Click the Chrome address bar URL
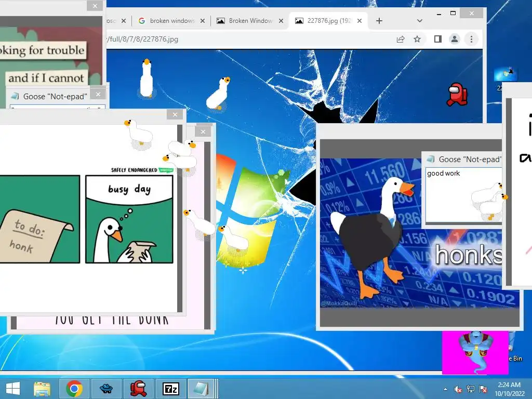The width and height of the screenshot is (532, 399). (x=142, y=39)
